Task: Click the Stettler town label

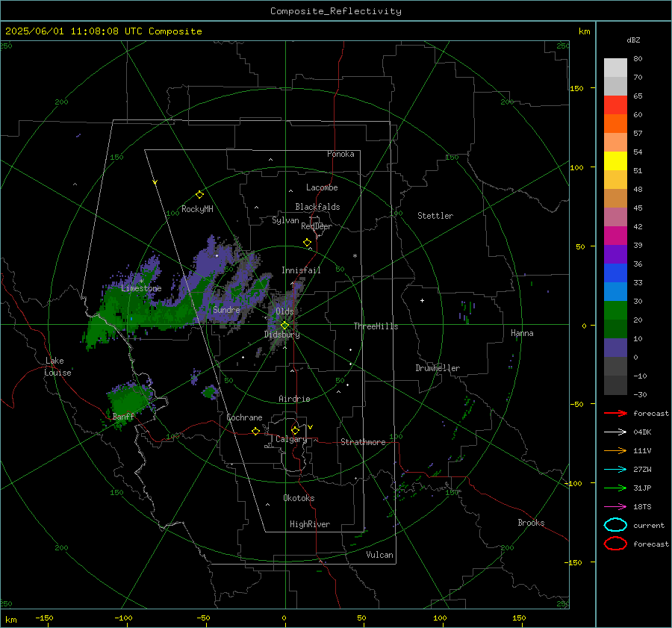Action: (x=435, y=216)
